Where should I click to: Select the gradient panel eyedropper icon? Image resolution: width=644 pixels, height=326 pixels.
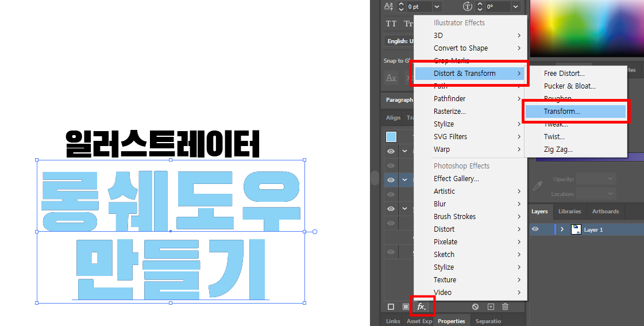pyautogui.click(x=538, y=186)
